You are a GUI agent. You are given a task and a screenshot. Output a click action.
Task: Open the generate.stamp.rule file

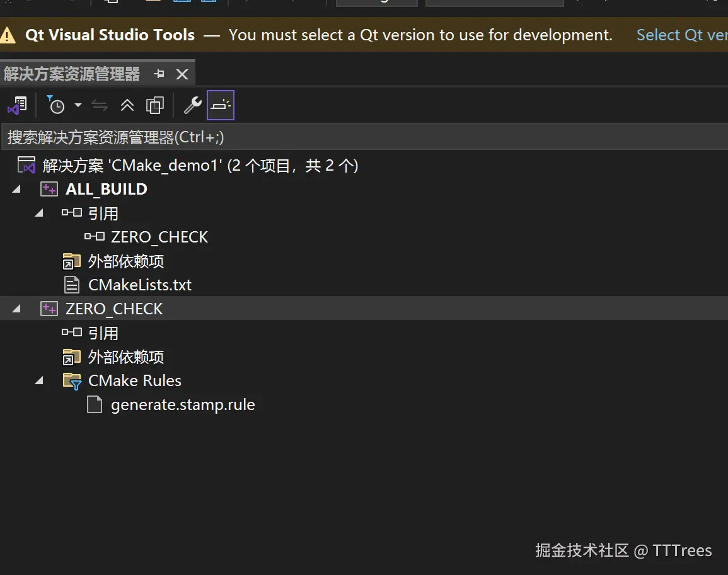[183, 405]
